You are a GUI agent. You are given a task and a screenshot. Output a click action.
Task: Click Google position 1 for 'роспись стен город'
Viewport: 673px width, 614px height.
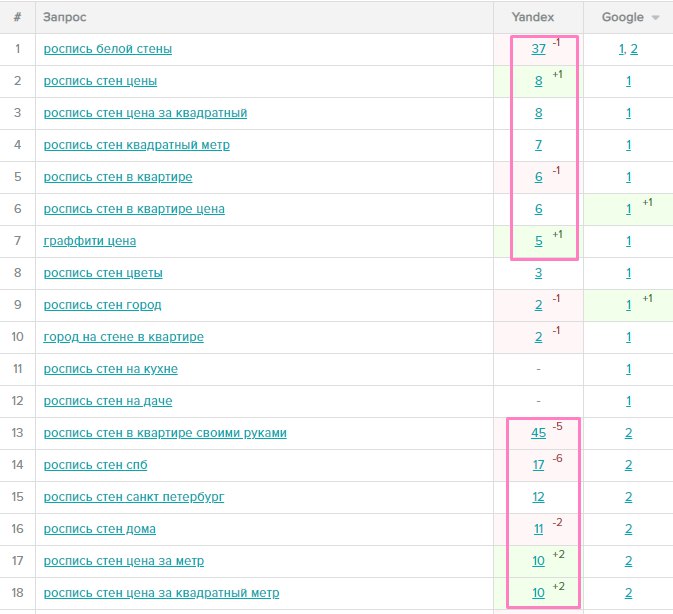[x=628, y=305]
